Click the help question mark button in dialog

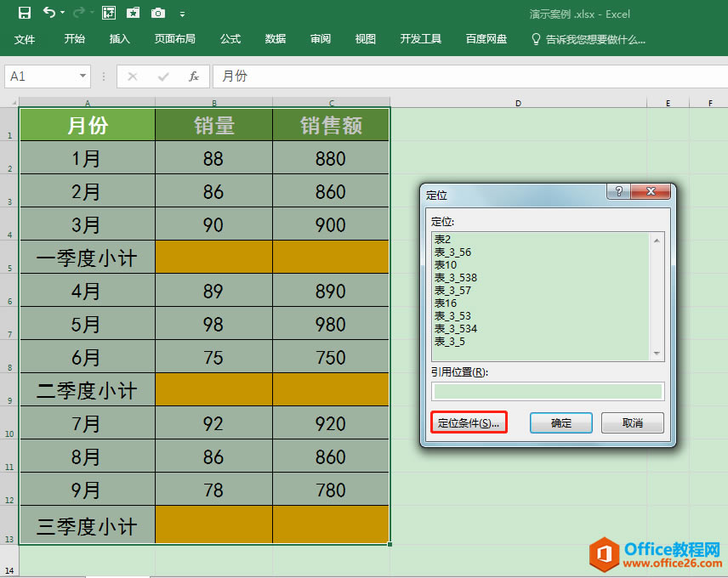(618, 191)
